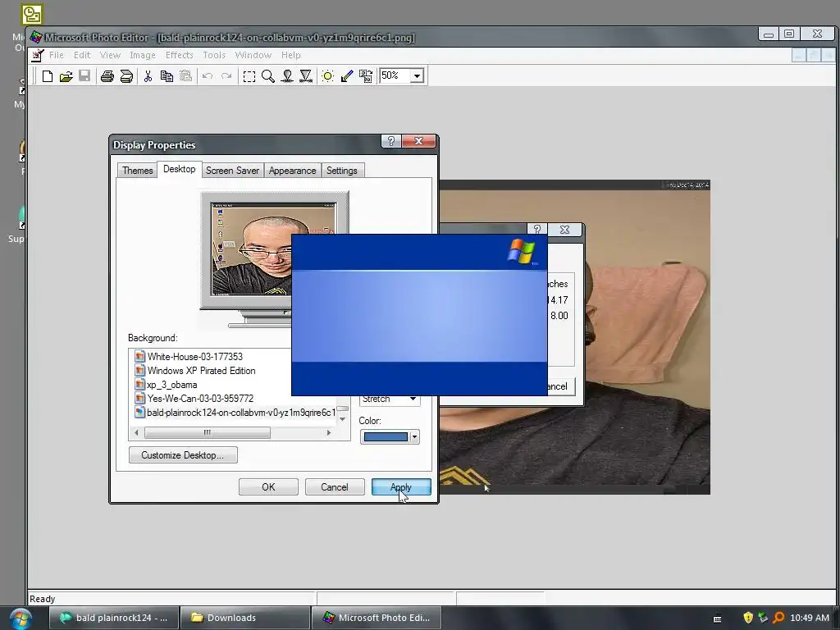Close the Display Properties dialog
840x630 pixels.
(419, 141)
